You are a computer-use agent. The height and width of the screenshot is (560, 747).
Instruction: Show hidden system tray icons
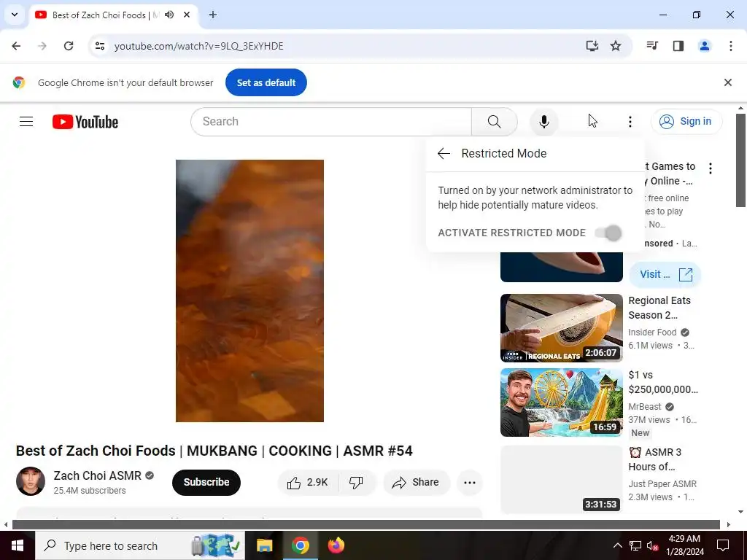[x=617, y=545]
